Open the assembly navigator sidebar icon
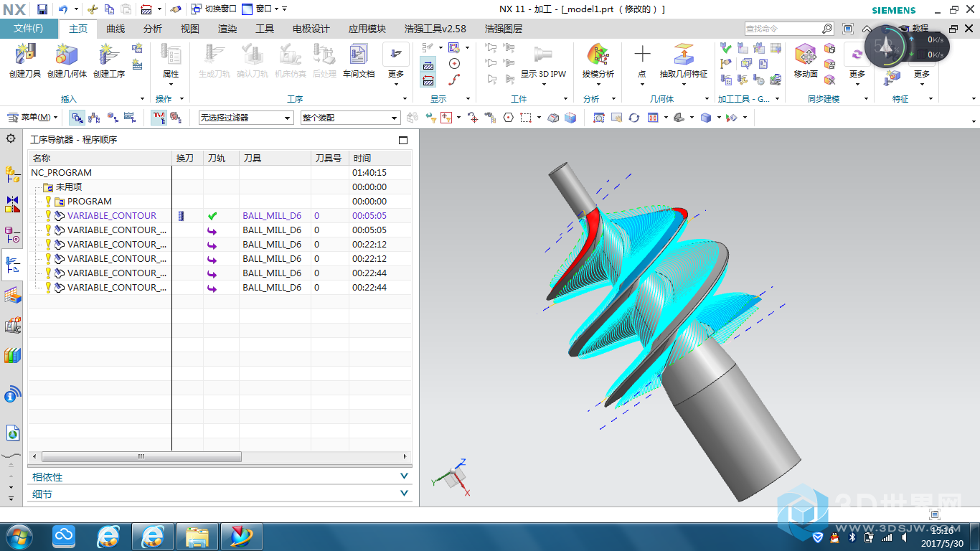The height and width of the screenshot is (551, 980). pos(12,173)
